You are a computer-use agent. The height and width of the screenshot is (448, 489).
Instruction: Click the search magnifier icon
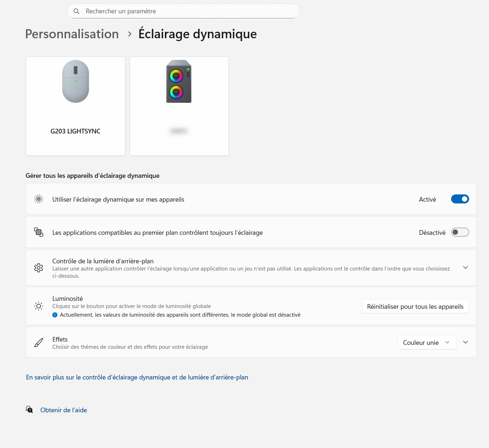click(x=77, y=11)
